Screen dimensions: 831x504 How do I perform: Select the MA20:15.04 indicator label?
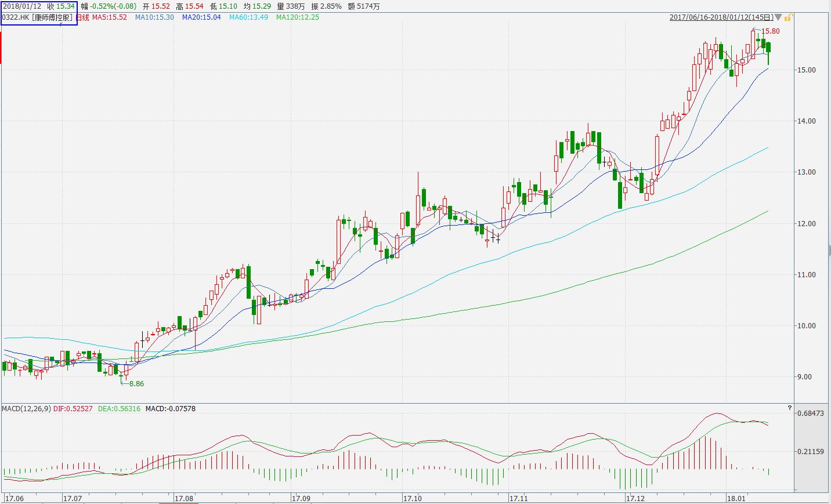click(x=201, y=17)
